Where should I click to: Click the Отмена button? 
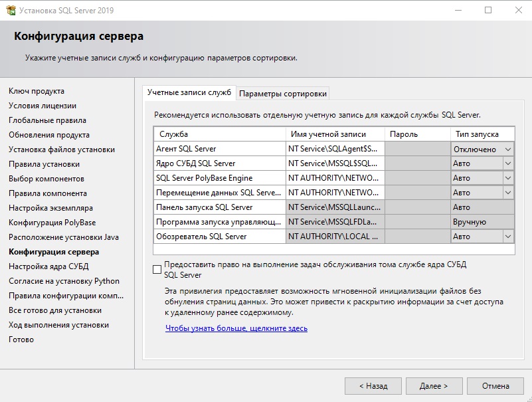495,386
